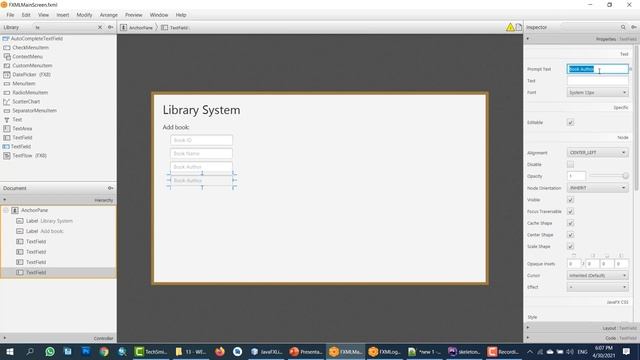Open the Alignment CENTER_LEFT dropdown
The width and height of the screenshot is (640, 360).
point(598,153)
